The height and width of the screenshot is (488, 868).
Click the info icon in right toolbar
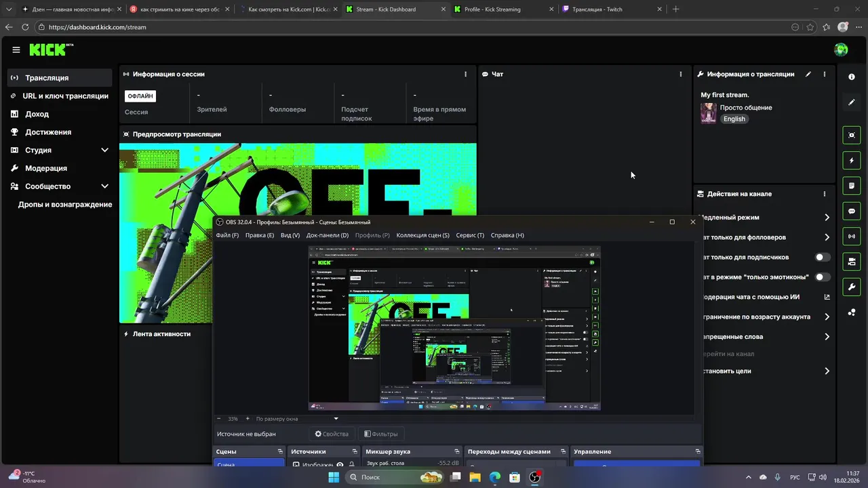[852, 77]
